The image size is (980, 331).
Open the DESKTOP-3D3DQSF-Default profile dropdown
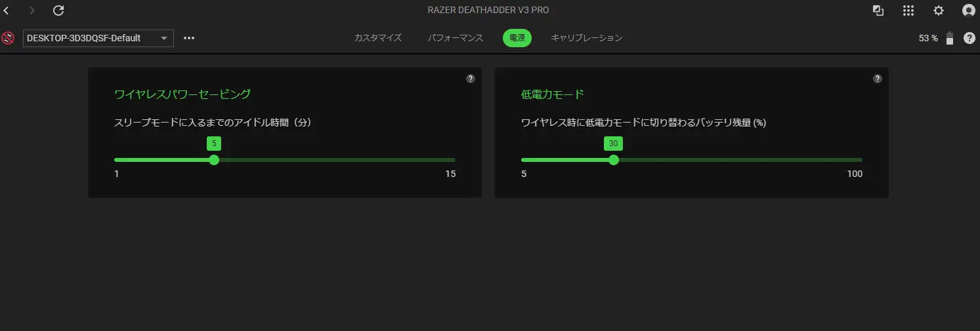tap(98, 38)
